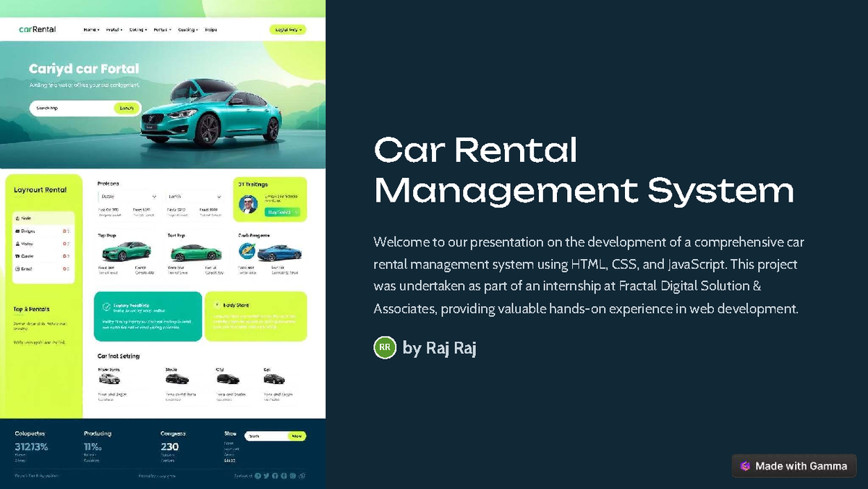Screen dimensions: 868x489
Task: Click the green pill button in the mockup navbar
Action: 288,30
